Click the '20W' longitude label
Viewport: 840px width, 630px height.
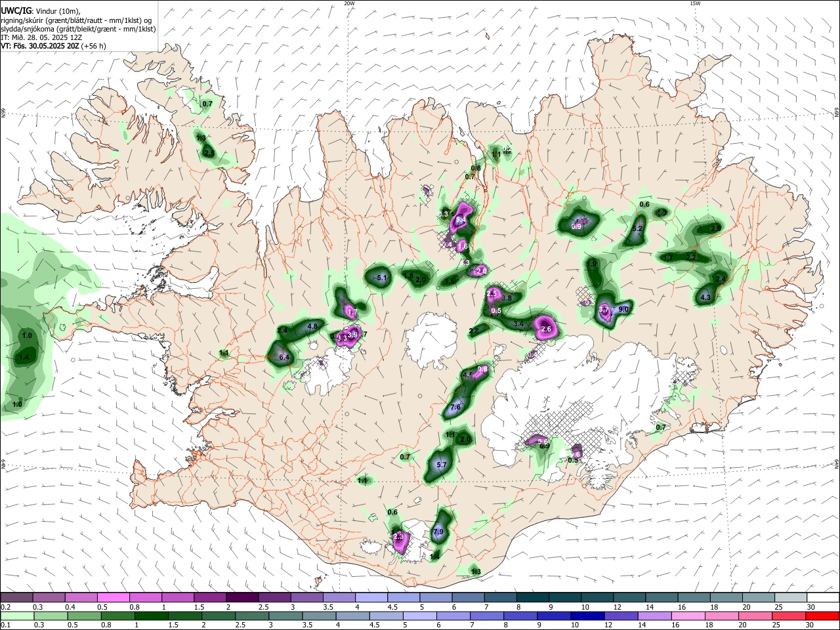click(349, 3)
